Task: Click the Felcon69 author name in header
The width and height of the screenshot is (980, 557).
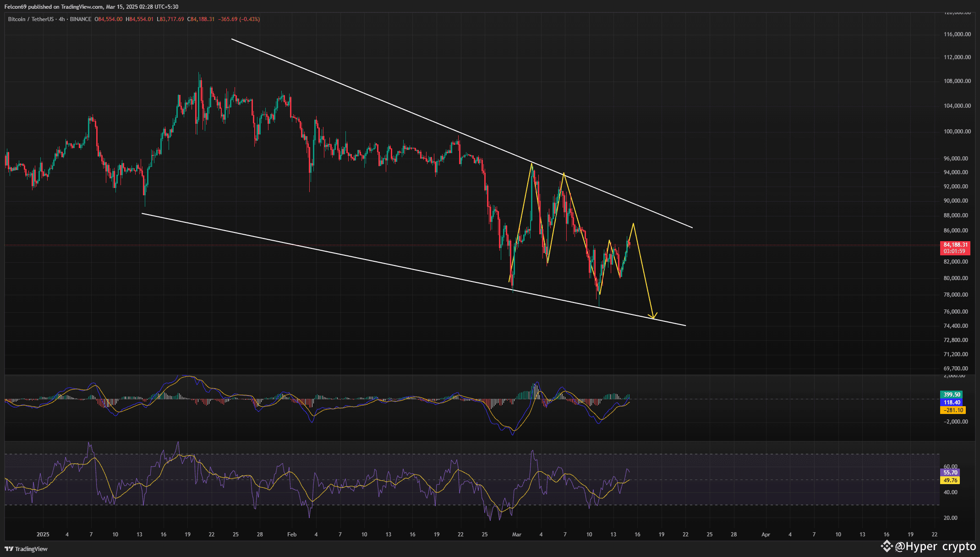Action: coord(15,7)
